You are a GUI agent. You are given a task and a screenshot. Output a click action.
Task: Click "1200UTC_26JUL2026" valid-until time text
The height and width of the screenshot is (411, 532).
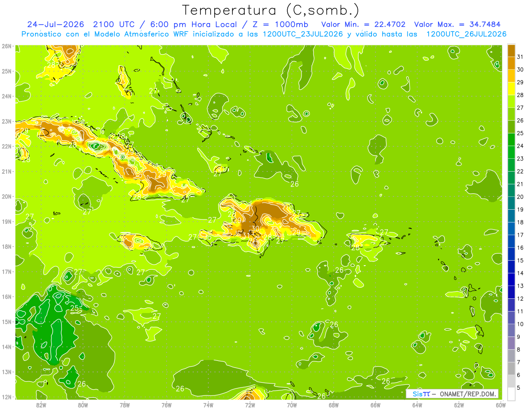(x=466, y=34)
